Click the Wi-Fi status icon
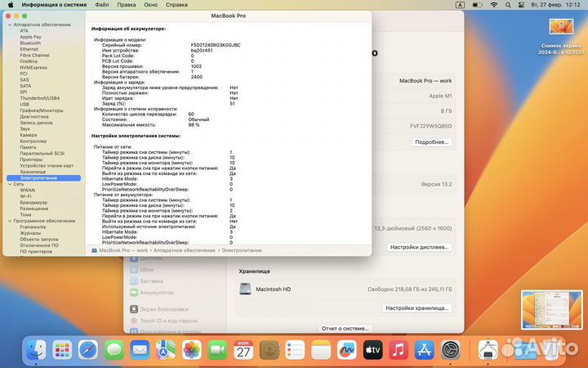 click(494, 5)
